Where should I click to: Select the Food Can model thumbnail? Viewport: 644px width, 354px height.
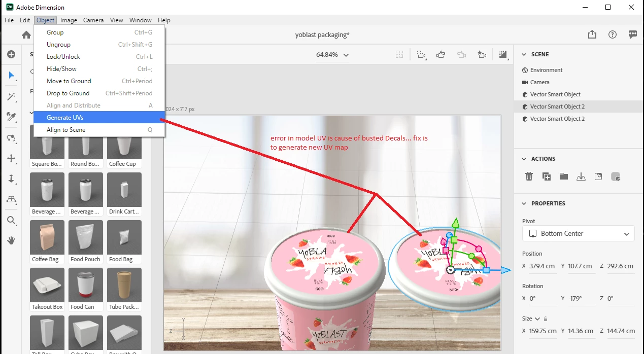coord(86,289)
